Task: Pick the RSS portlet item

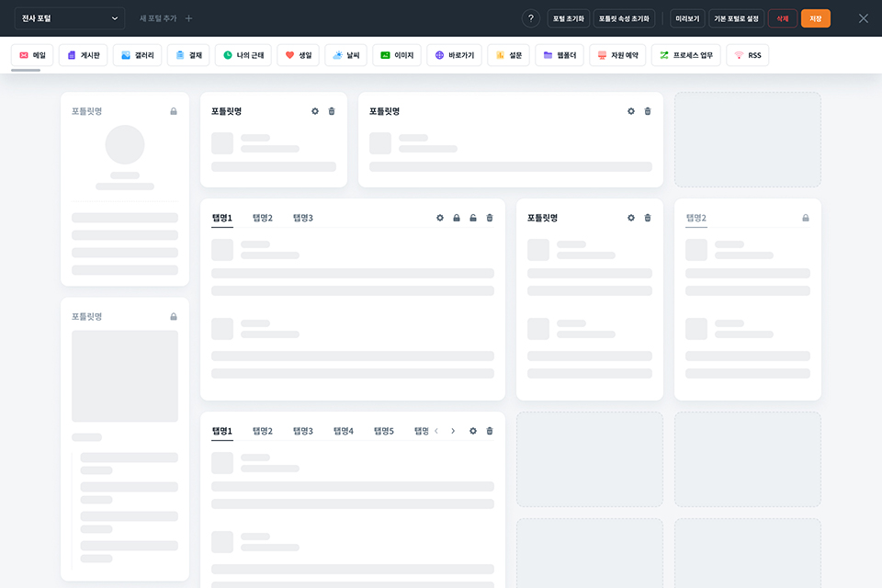Action: (748, 55)
